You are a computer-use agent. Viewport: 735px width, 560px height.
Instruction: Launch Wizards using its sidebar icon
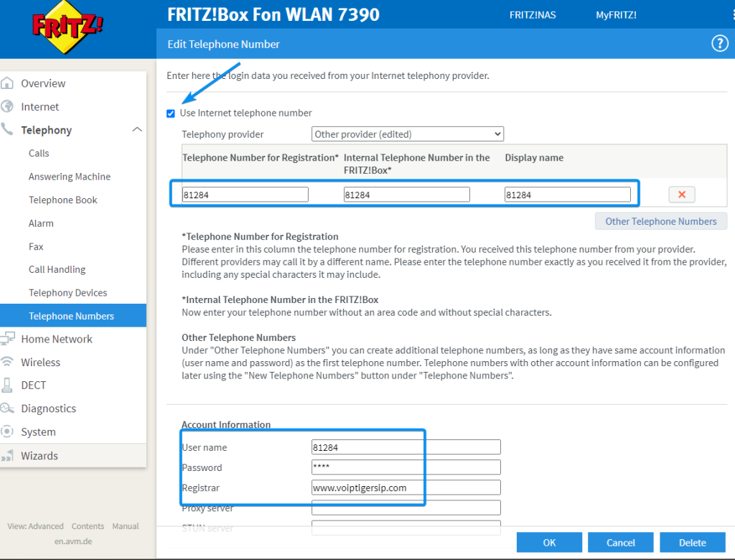pyautogui.click(x=9, y=454)
